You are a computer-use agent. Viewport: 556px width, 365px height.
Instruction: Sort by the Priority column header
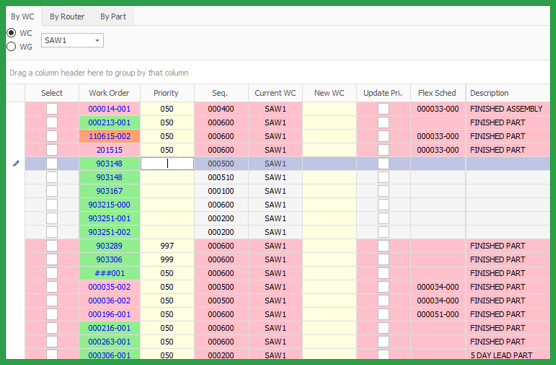(167, 93)
